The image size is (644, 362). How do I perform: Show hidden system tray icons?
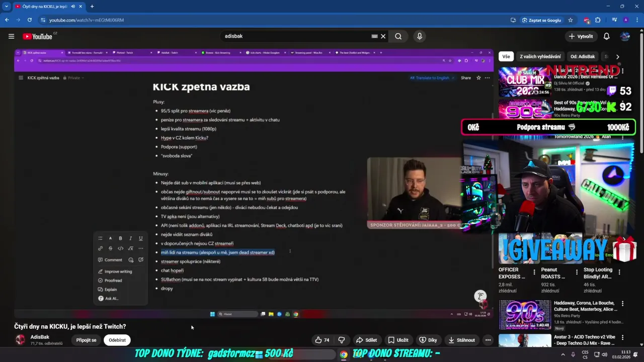coord(562,354)
